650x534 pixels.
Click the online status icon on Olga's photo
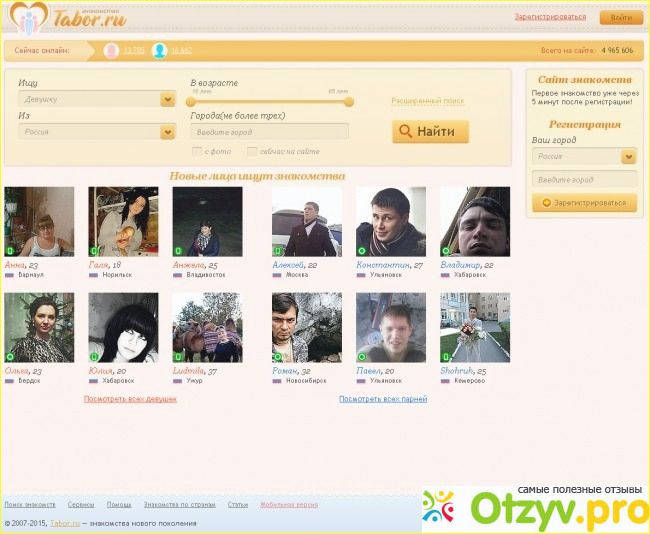point(10,356)
